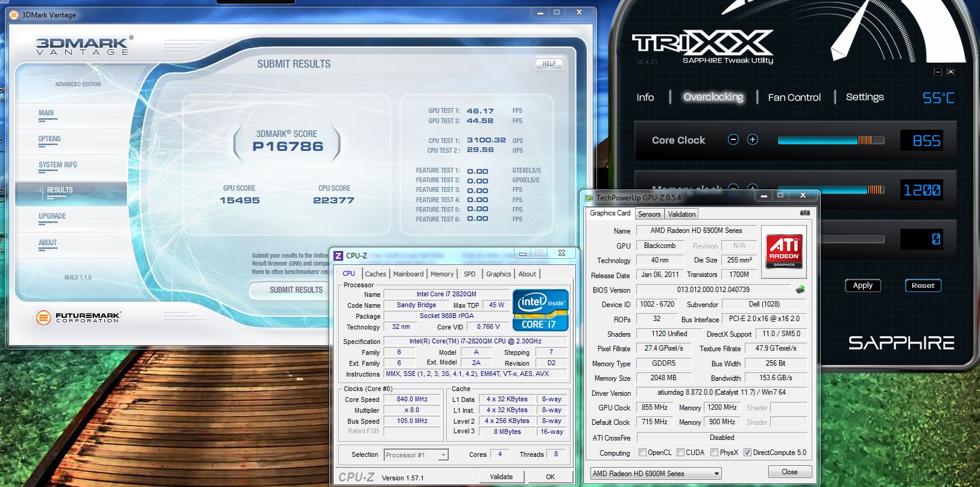Click OK in the CPU-Z window
Image resolution: width=980 pixels, height=487 pixels.
click(550, 477)
